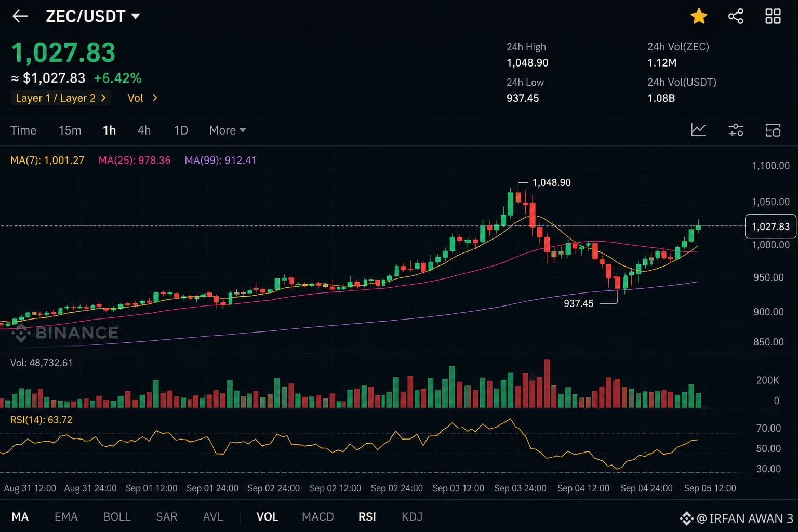Expand the More timeframes dropdown
This screenshot has width=798, height=532.
tap(228, 130)
